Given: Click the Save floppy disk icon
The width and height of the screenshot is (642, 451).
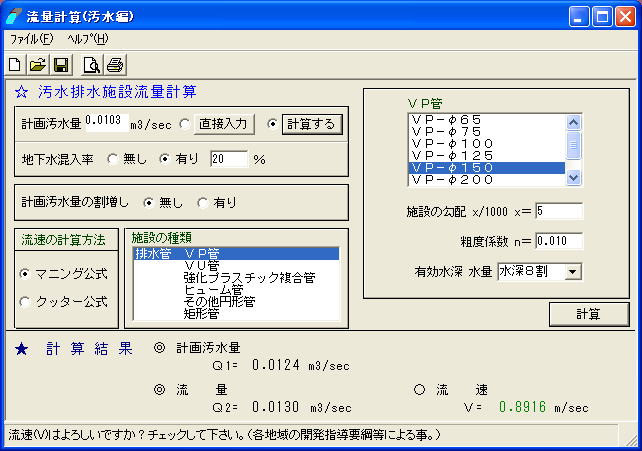Looking at the screenshot, I should (x=61, y=65).
